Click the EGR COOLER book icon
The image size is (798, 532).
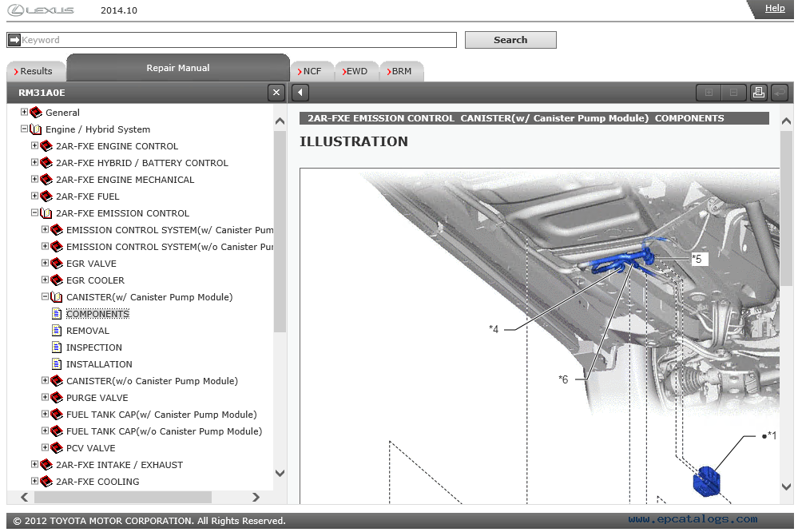point(57,280)
